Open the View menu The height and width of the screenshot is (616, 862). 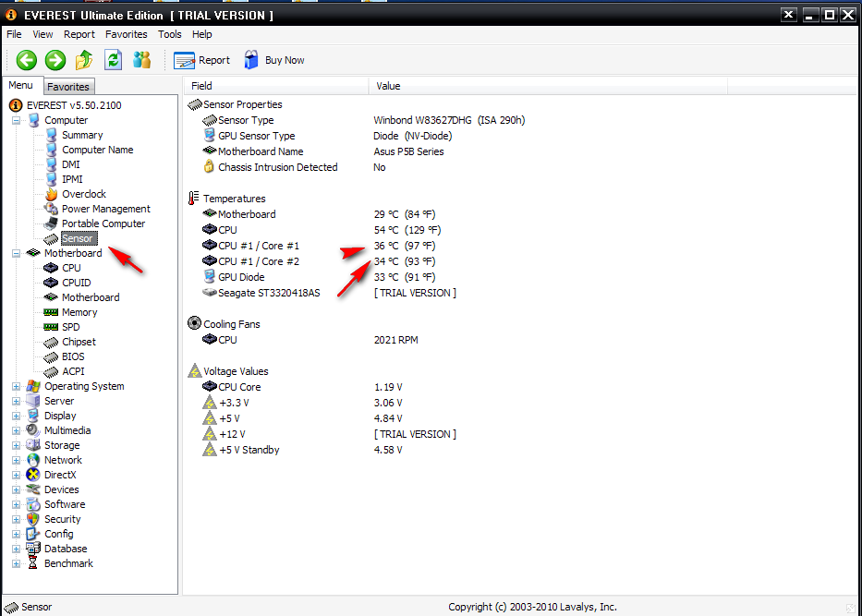click(42, 34)
